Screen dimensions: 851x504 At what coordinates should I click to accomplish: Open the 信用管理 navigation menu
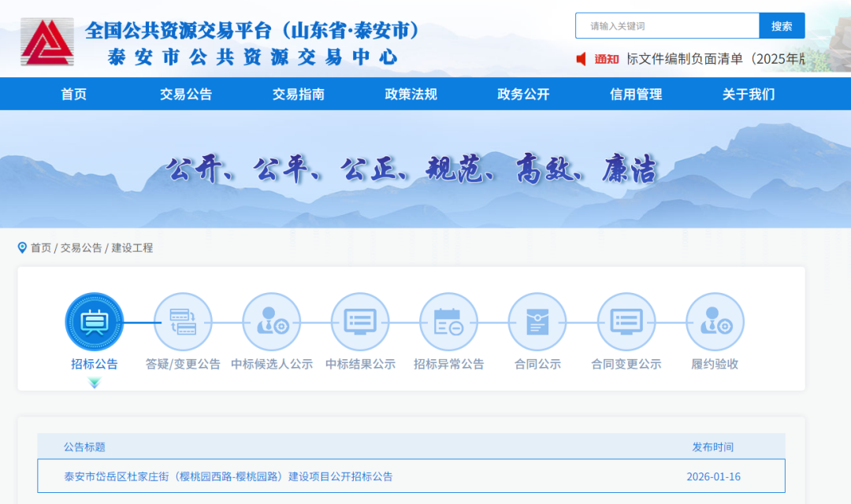636,94
